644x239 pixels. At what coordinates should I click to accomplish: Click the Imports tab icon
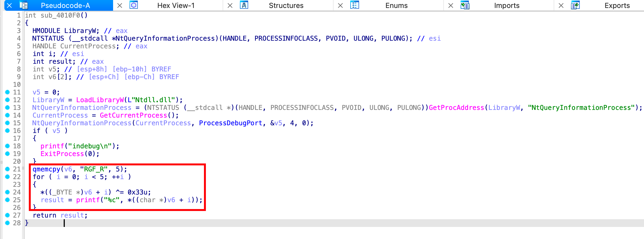point(465,5)
